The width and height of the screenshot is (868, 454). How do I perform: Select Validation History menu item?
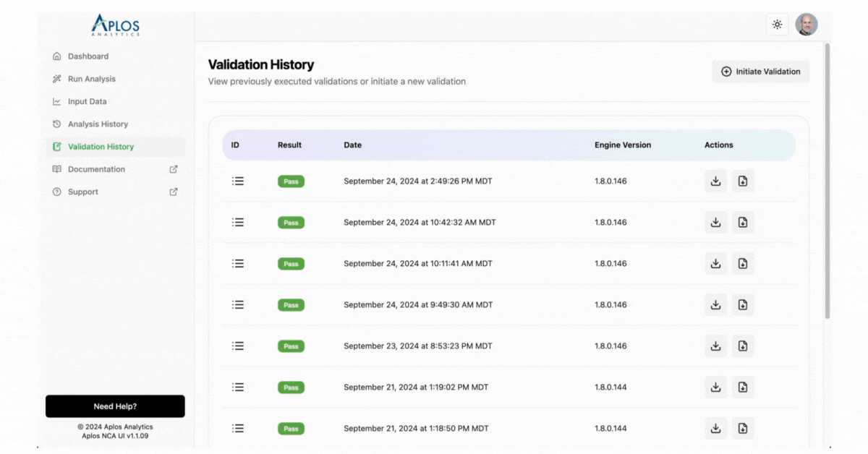pyautogui.click(x=116, y=147)
